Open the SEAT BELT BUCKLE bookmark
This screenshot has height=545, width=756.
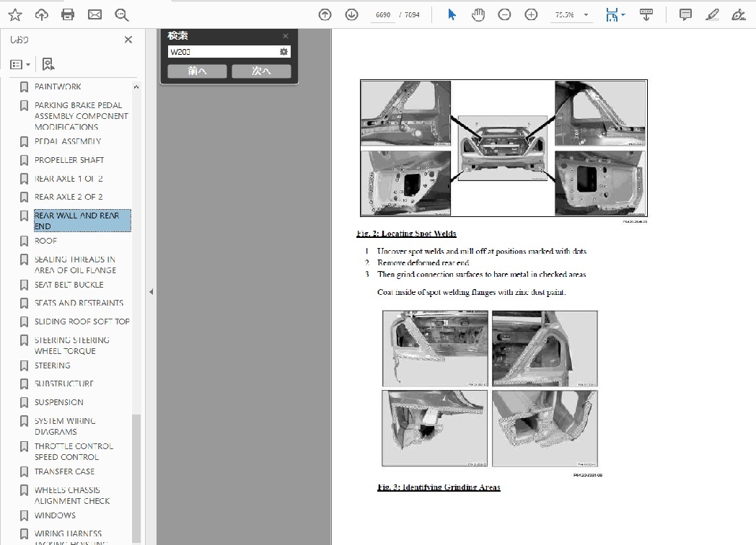(x=69, y=285)
